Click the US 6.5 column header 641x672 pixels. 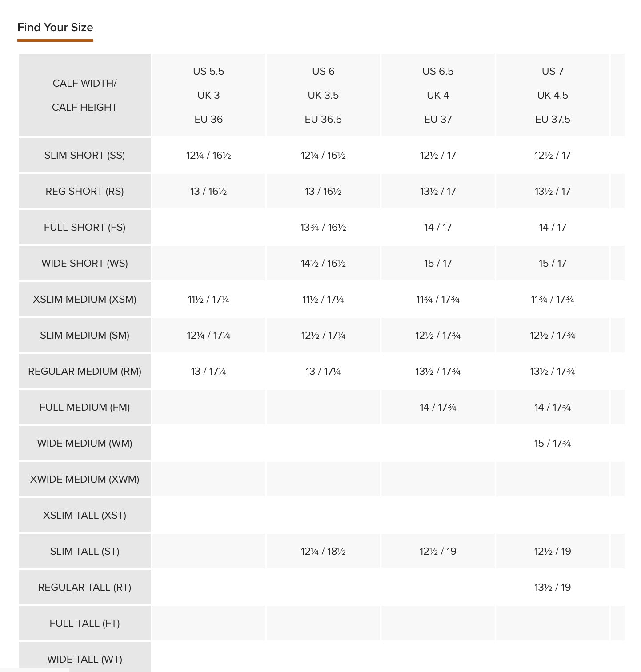coord(438,95)
